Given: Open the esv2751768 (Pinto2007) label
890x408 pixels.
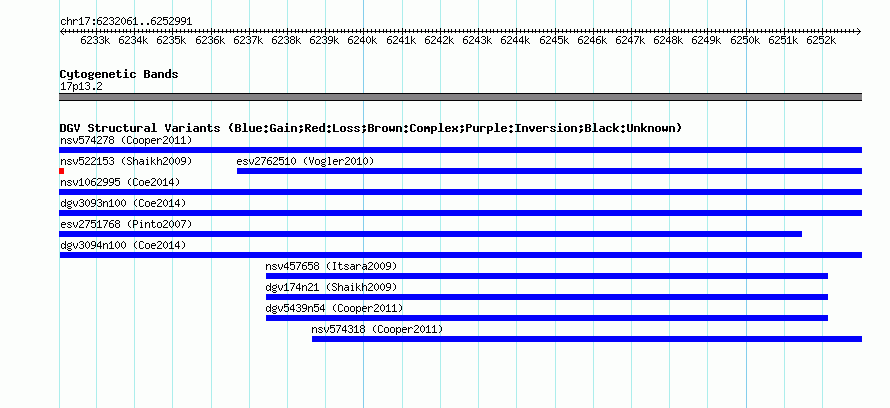Looking at the screenshot, I should 126,224.
